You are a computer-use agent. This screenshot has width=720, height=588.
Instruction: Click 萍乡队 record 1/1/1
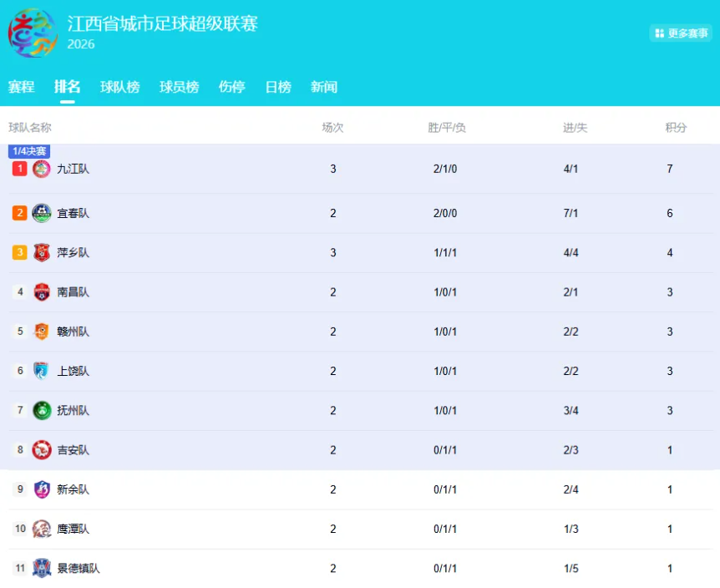click(445, 252)
